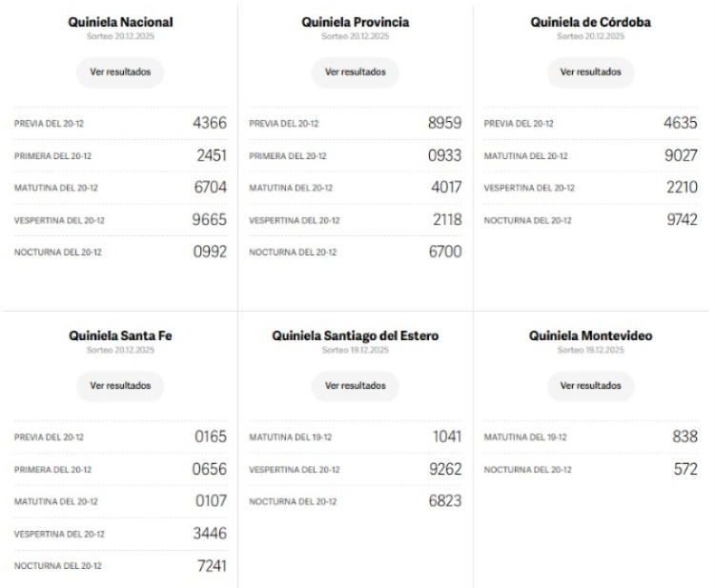
Task: Click Córdoba Vespertina number 2210
Action: [682, 188]
